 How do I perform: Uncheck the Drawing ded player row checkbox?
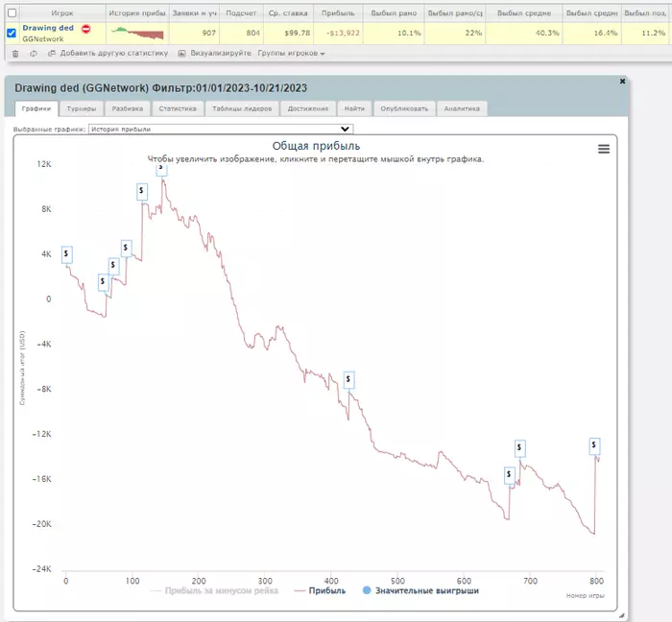click(x=12, y=33)
